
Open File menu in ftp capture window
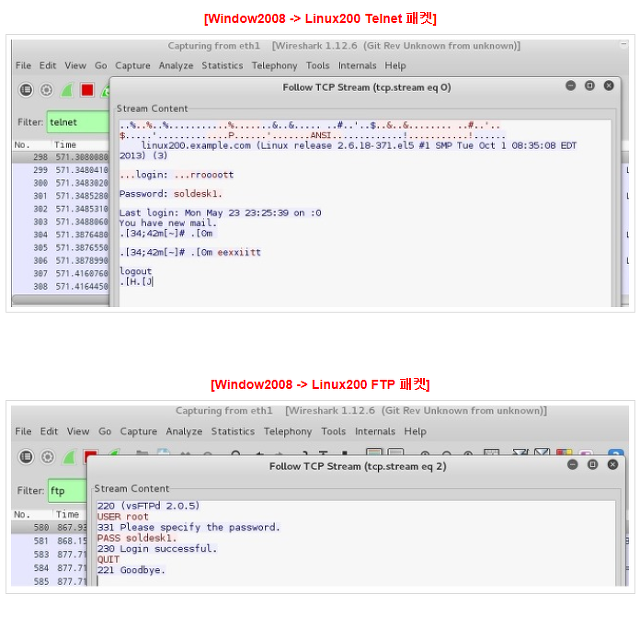[x=23, y=431]
